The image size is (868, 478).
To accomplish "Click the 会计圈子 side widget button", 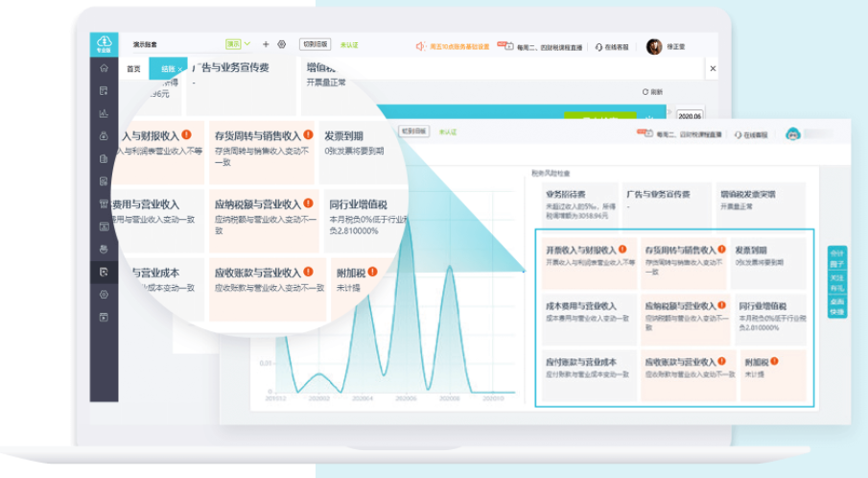I will pyautogui.click(x=837, y=258).
